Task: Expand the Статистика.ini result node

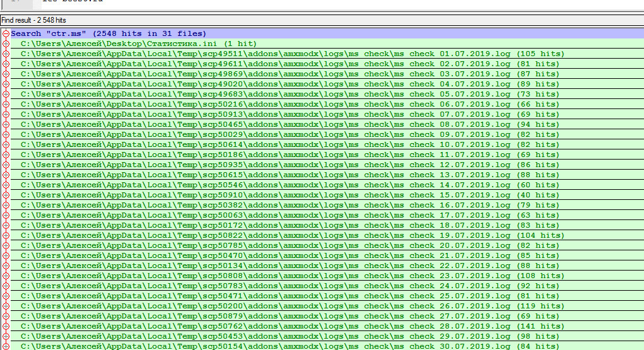Action: coord(6,44)
